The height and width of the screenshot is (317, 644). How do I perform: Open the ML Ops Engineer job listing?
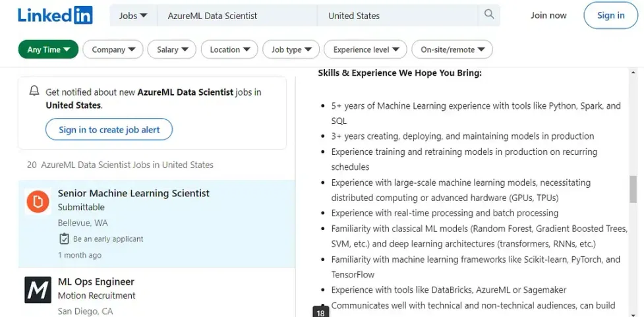pyautogui.click(x=96, y=281)
